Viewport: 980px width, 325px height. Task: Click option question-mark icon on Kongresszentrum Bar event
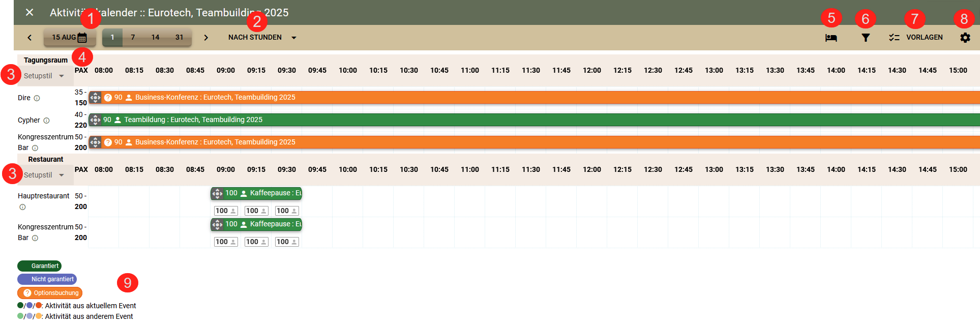108,142
